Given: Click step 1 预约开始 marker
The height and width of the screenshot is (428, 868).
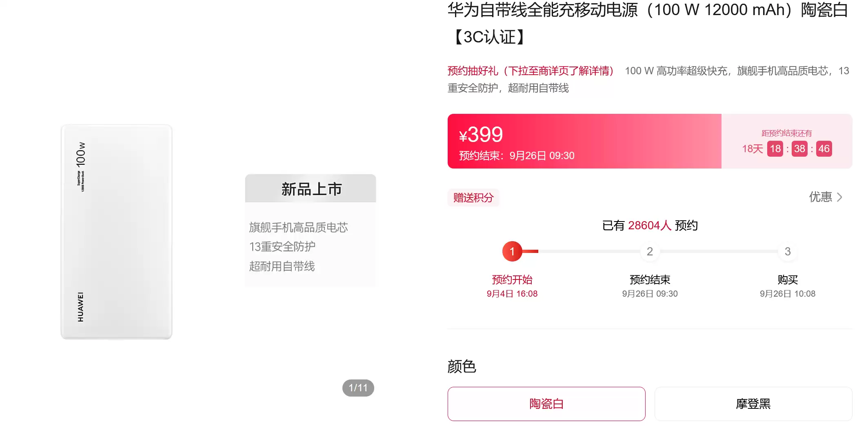Looking at the screenshot, I should [x=513, y=252].
